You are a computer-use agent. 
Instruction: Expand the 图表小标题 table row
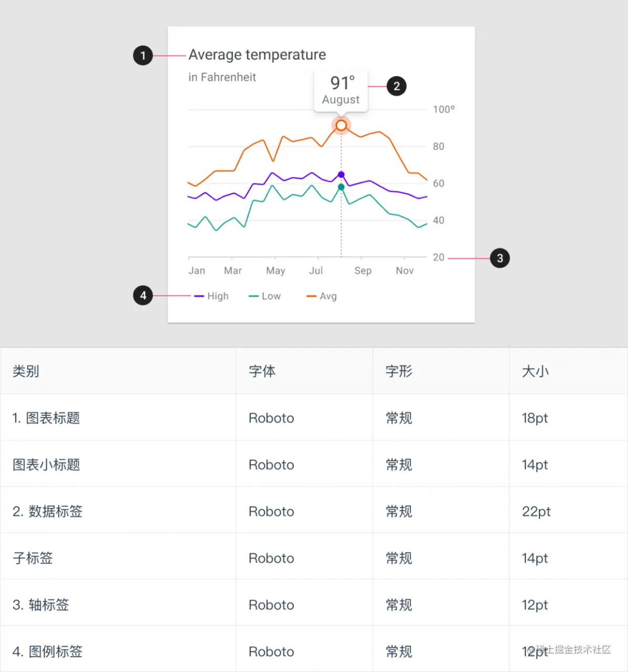[x=46, y=465]
